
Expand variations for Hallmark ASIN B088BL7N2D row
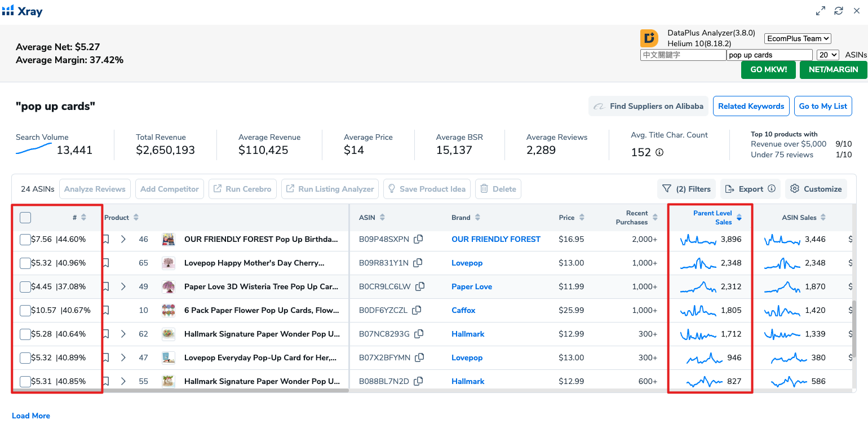pos(123,381)
